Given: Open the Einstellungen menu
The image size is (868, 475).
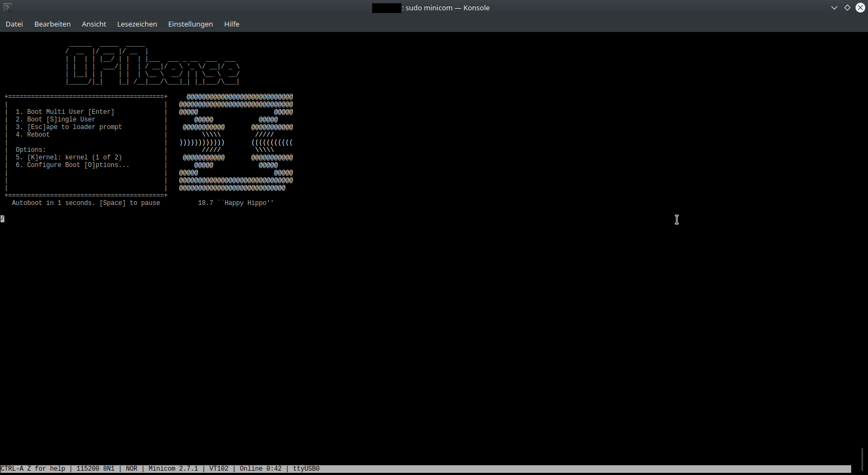Looking at the screenshot, I should coord(190,24).
